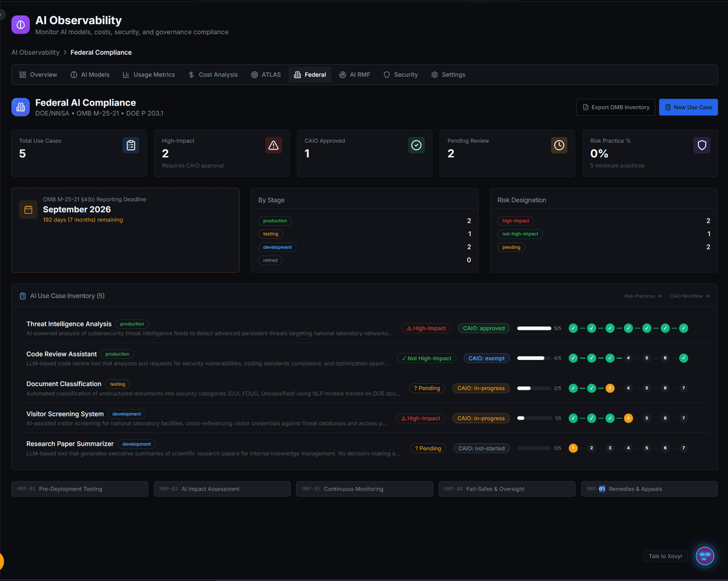Click the clipboard icon on Total Use Cases card
The image size is (728, 581).
click(x=130, y=145)
